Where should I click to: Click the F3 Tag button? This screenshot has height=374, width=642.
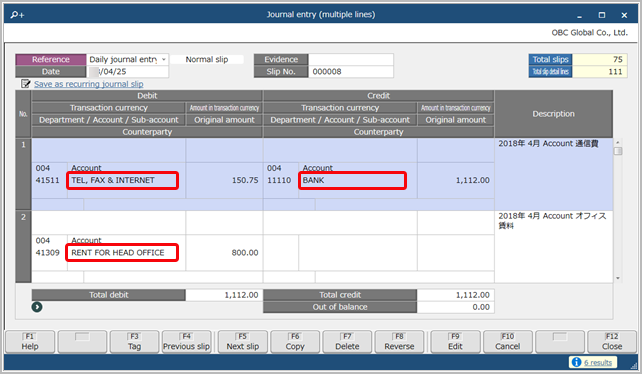tap(134, 342)
